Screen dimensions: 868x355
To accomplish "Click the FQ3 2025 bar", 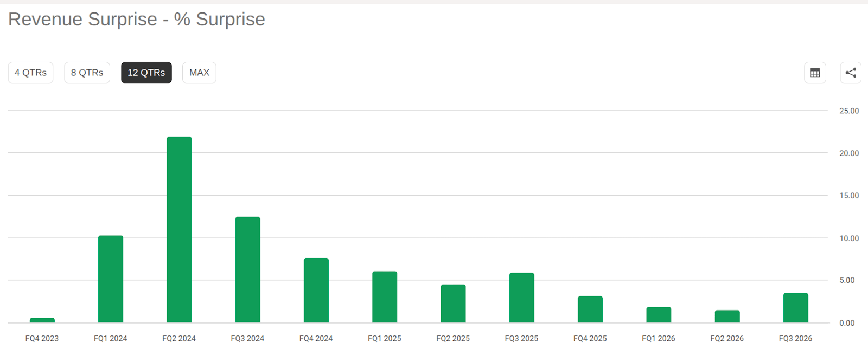I will point(522,298).
